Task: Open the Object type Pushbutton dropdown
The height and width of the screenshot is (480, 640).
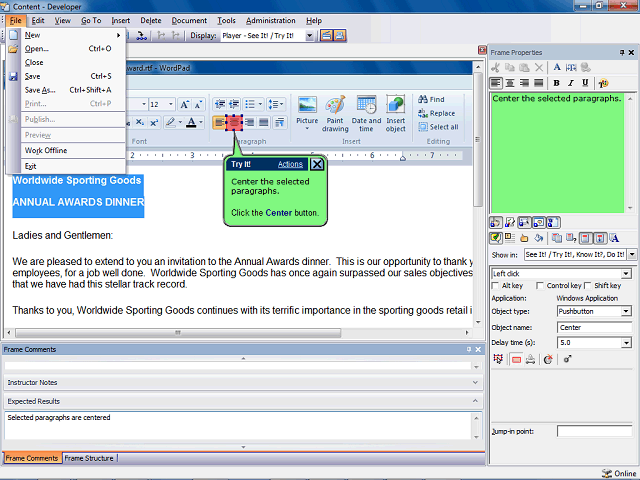Action: pos(626,311)
